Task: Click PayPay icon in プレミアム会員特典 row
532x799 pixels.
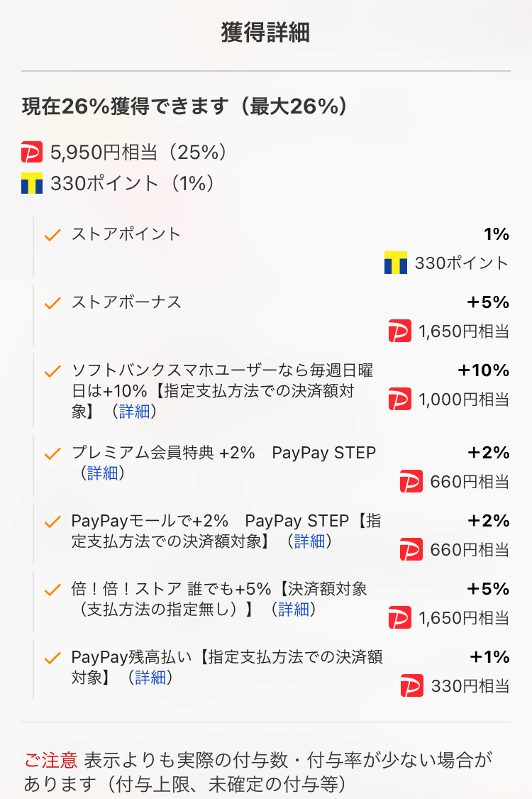Action: (411, 482)
